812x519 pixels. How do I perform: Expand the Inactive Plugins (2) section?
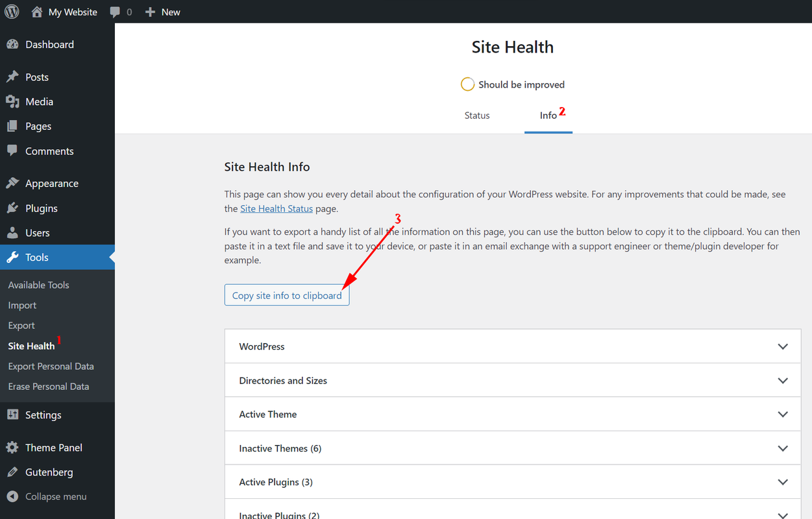[513, 509]
